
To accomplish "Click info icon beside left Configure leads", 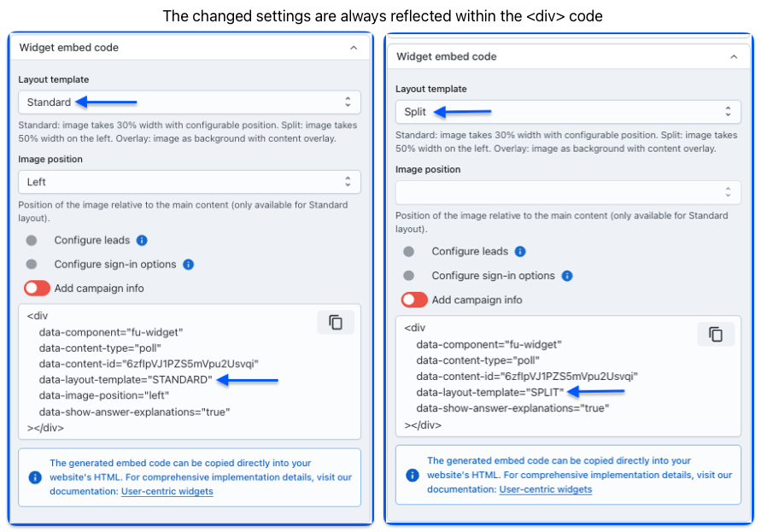I will pyautogui.click(x=142, y=241).
